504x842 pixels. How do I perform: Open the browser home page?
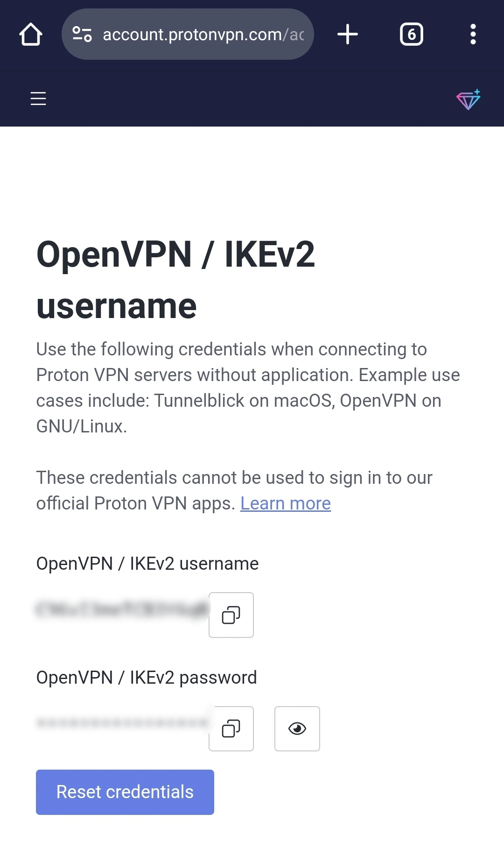(30, 34)
